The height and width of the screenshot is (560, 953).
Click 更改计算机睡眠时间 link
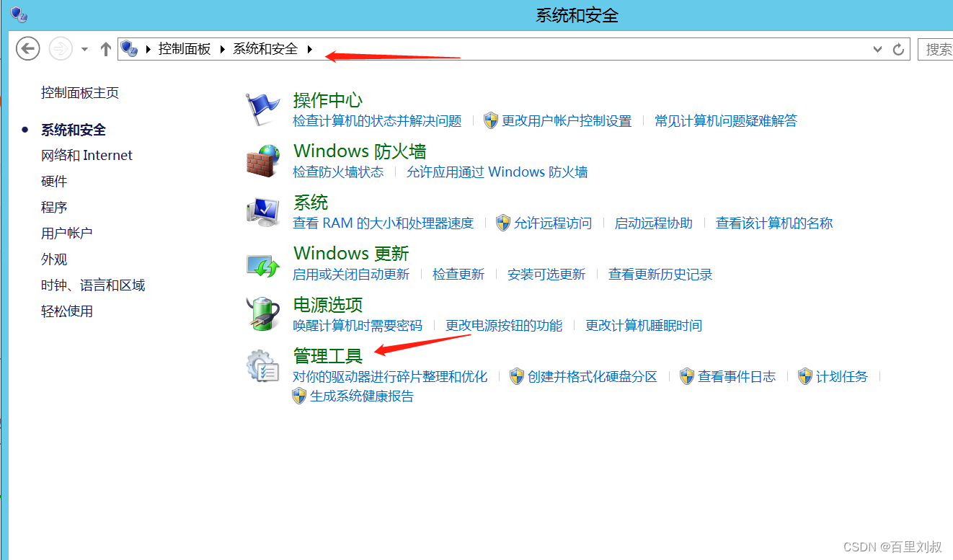pyautogui.click(x=644, y=325)
